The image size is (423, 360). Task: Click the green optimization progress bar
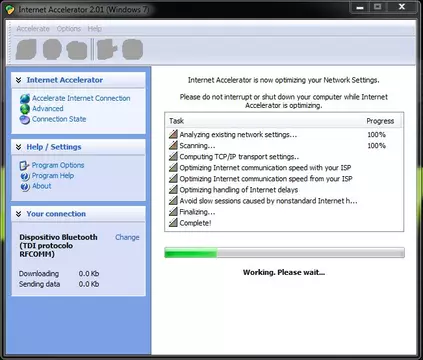(284, 253)
